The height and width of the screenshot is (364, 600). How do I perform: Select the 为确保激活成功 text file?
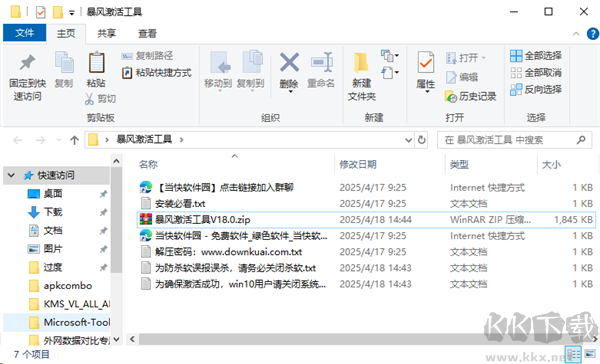[240, 284]
